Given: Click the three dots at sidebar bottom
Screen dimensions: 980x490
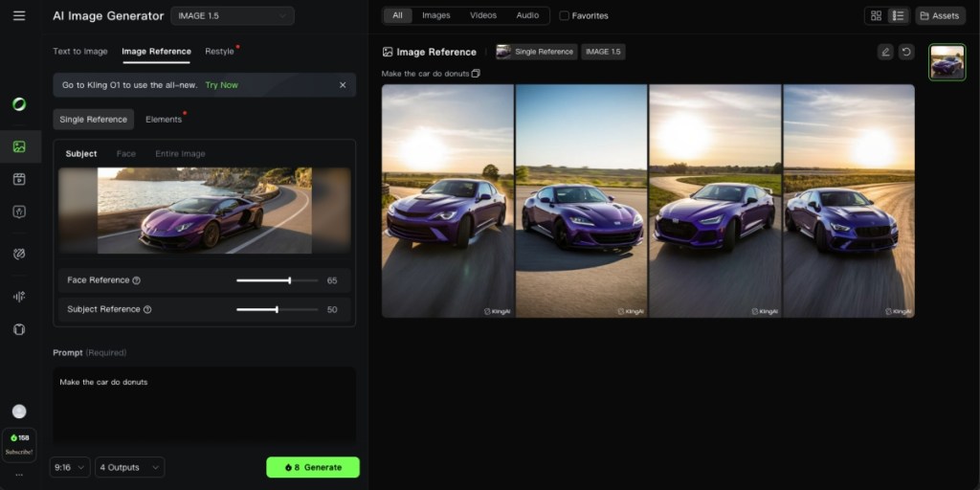Looking at the screenshot, I should click(x=19, y=475).
